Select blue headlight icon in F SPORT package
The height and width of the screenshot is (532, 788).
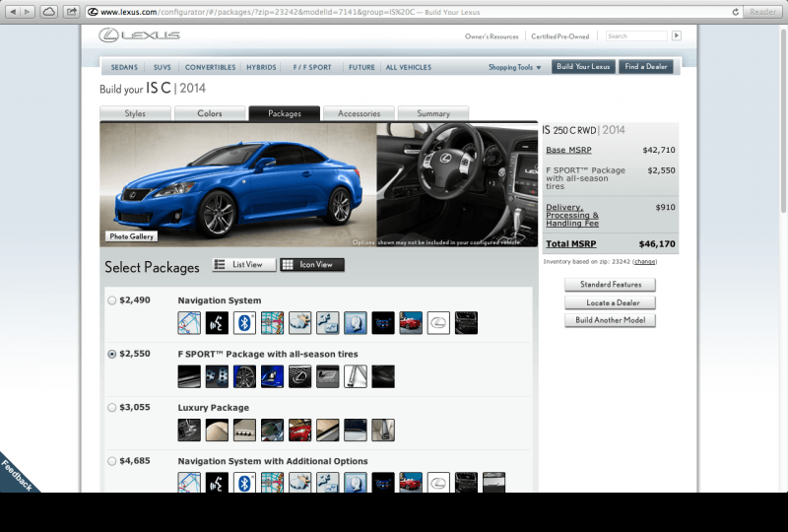pos(272,376)
